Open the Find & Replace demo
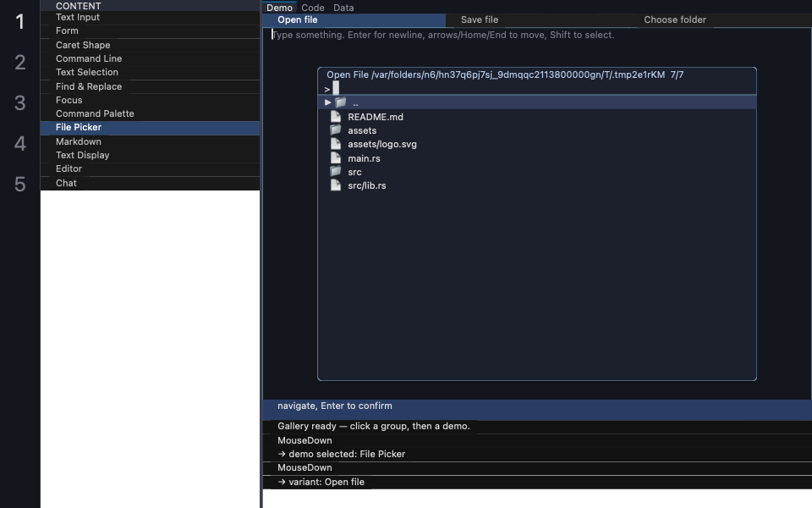Image resolution: width=812 pixels, height=508 pixels. coord(151,86)
